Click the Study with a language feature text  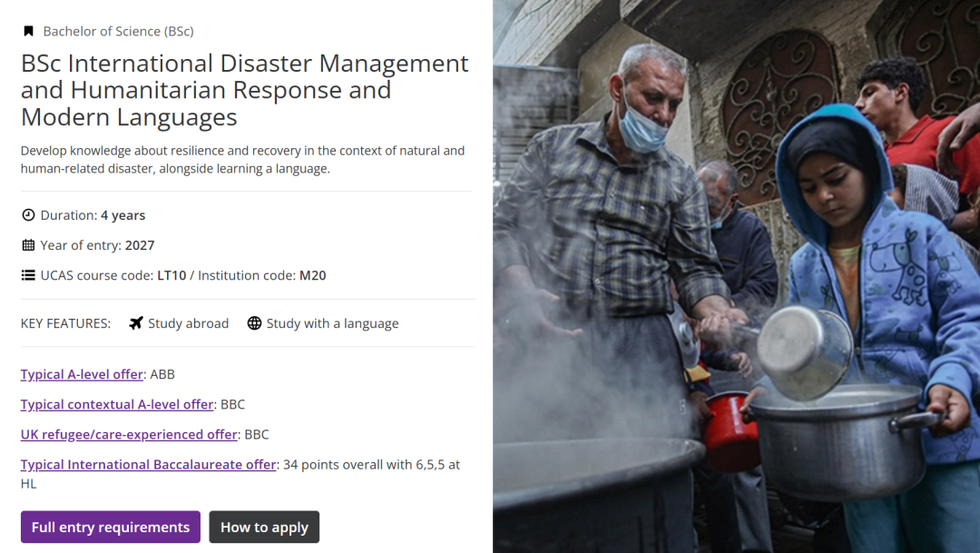[332, 323]
